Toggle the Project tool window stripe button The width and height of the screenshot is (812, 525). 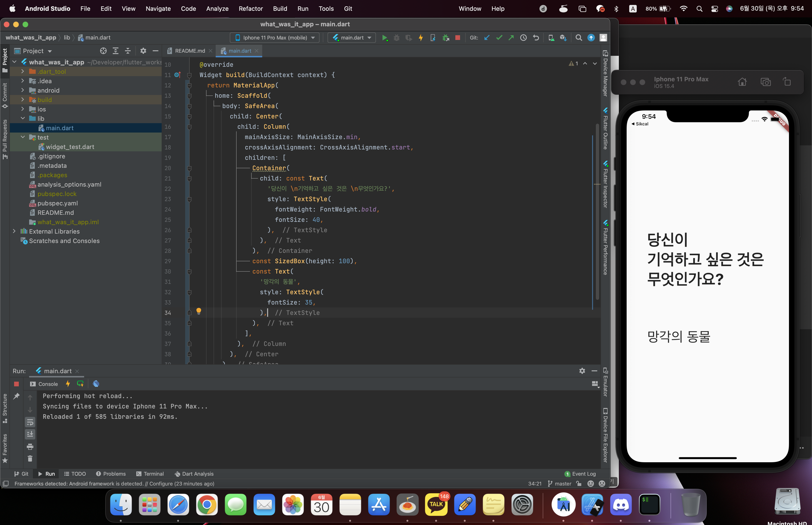tap(5, 60)
